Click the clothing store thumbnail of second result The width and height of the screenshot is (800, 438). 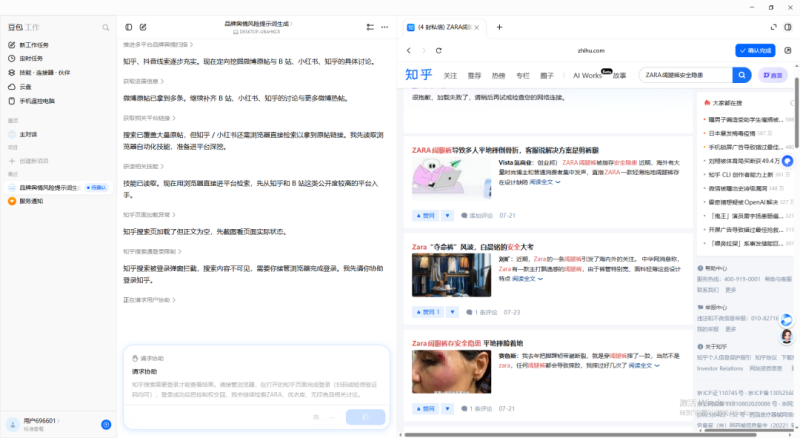[x=452, y=275]
